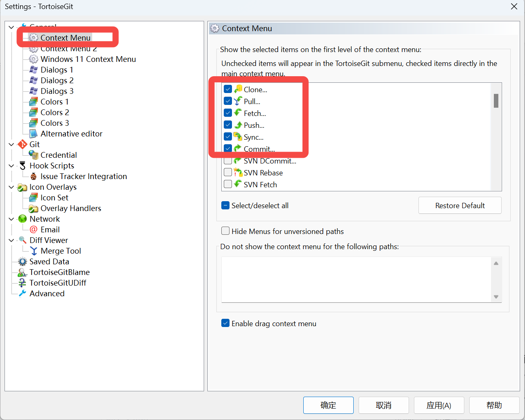
Task: Click the Advanced wrench icon
Action: click(23, 294)
